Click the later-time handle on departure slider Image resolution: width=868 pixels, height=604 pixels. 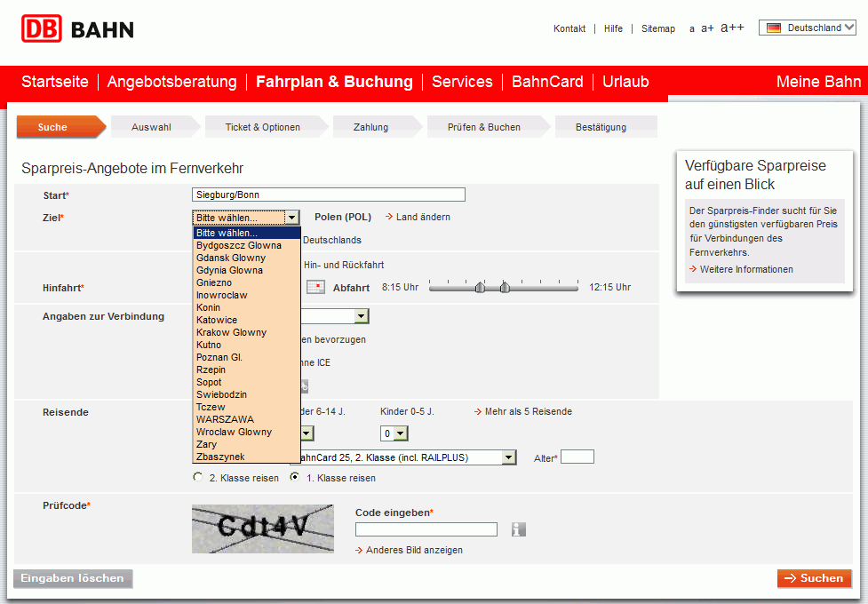coord(505,287)
